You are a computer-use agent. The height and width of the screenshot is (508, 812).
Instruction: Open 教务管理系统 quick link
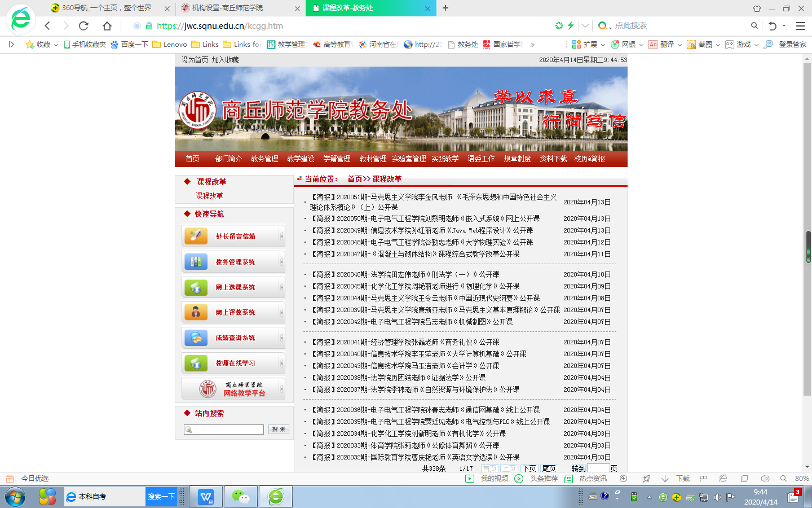(233, 261)
